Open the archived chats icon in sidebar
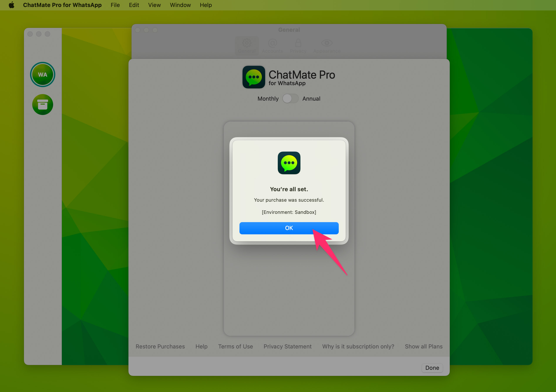Screen dimensions: 556x392 tap(42, 104)
